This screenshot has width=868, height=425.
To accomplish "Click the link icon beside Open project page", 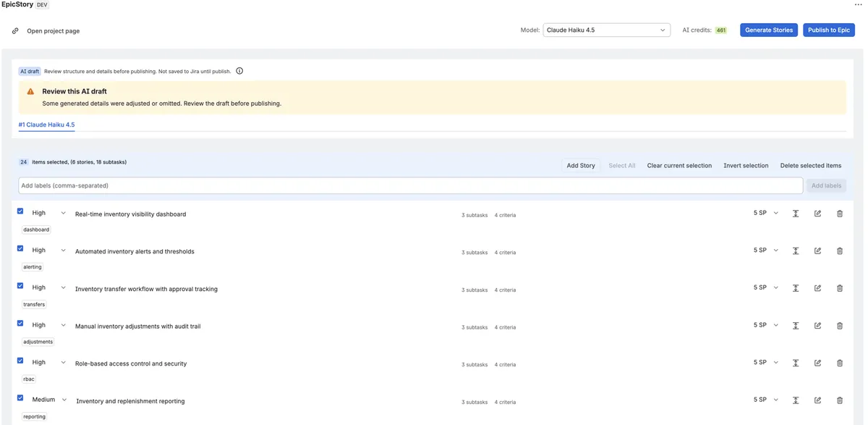I will point(15,31).
